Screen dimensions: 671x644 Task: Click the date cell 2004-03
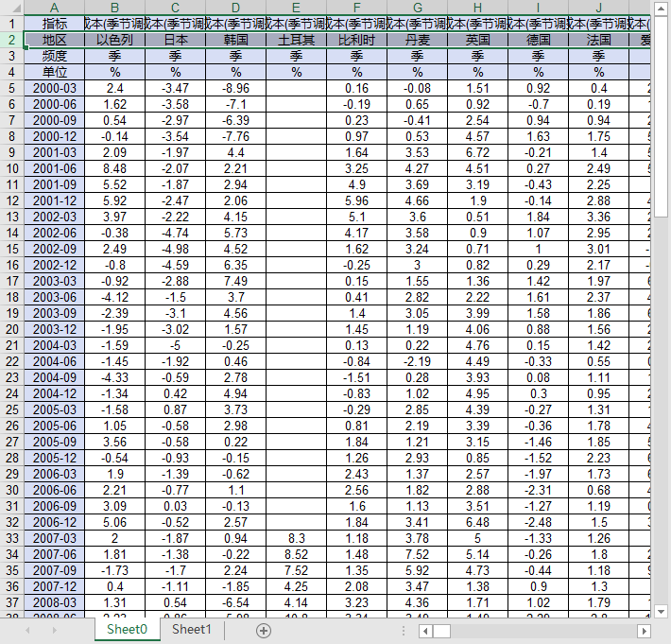(x=55, y=345)
